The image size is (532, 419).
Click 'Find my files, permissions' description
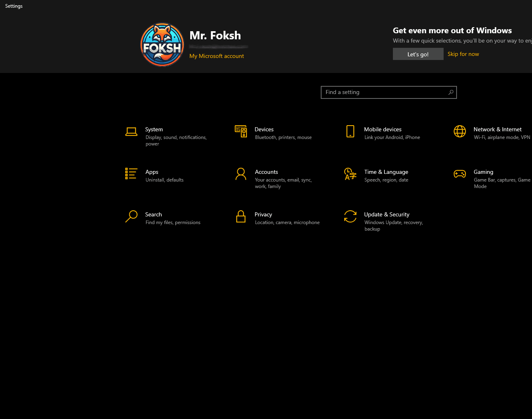[x=173, y=222]
